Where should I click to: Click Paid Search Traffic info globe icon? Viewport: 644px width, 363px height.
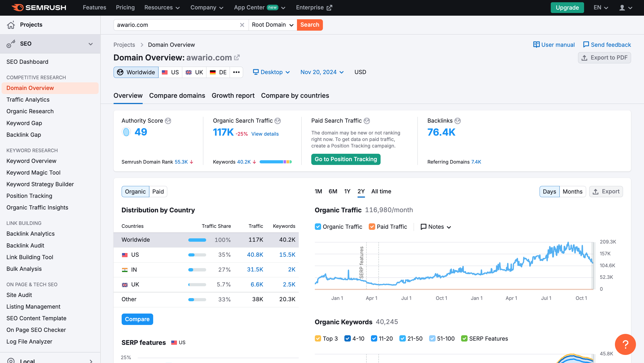tap(366, 121)
